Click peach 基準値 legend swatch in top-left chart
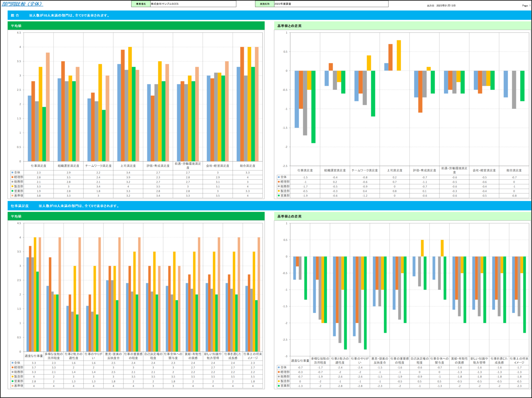Image resolution: width=532 pixels, height=398 pixels. tap(12, 196)
